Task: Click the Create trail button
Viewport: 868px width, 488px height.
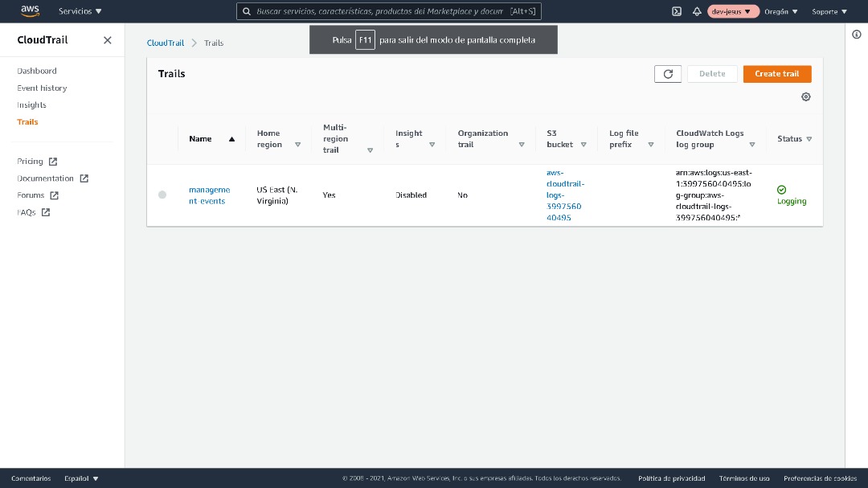Action: coord(777,74)
